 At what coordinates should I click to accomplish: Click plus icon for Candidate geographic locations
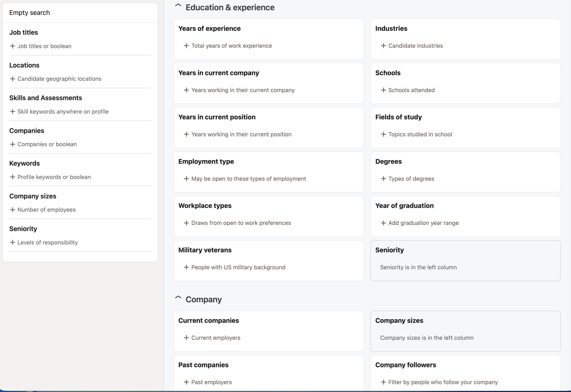pos(12,79)
